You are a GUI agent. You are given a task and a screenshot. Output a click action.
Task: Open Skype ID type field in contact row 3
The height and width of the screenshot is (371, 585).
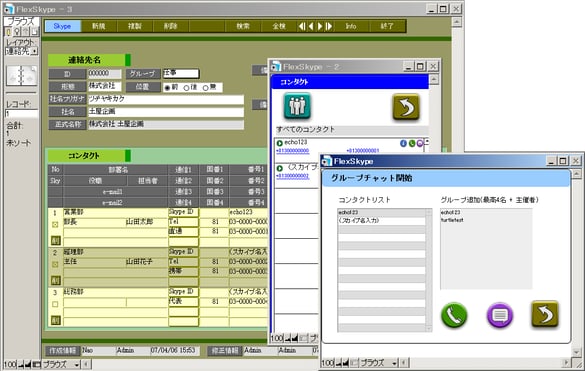pyautogui.click(x=183, y=292)
